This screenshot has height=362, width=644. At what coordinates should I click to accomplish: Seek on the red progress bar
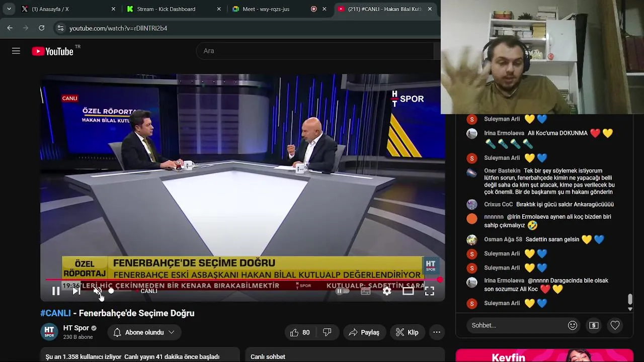[243, 280]
